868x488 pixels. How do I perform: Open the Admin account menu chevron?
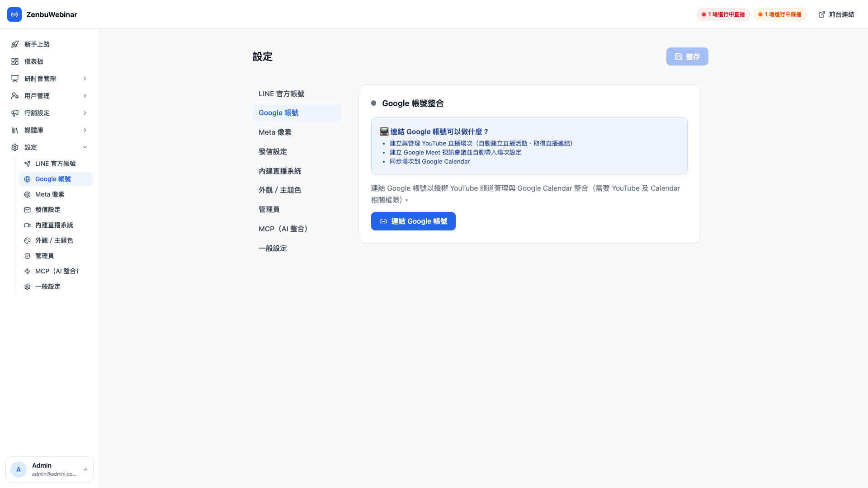pyautogui.click(x=85, y=469)
